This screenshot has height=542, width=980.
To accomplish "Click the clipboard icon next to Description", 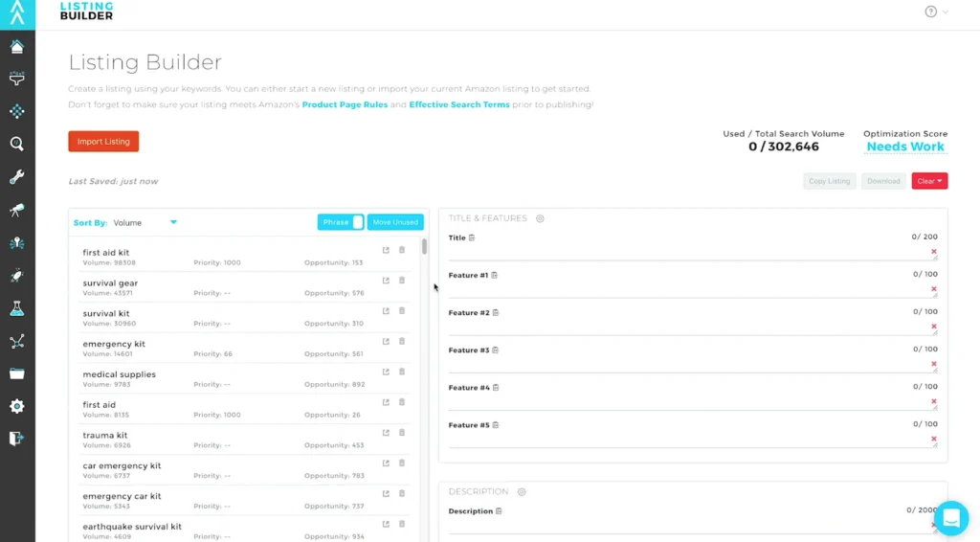I will (x=499, y=510).
